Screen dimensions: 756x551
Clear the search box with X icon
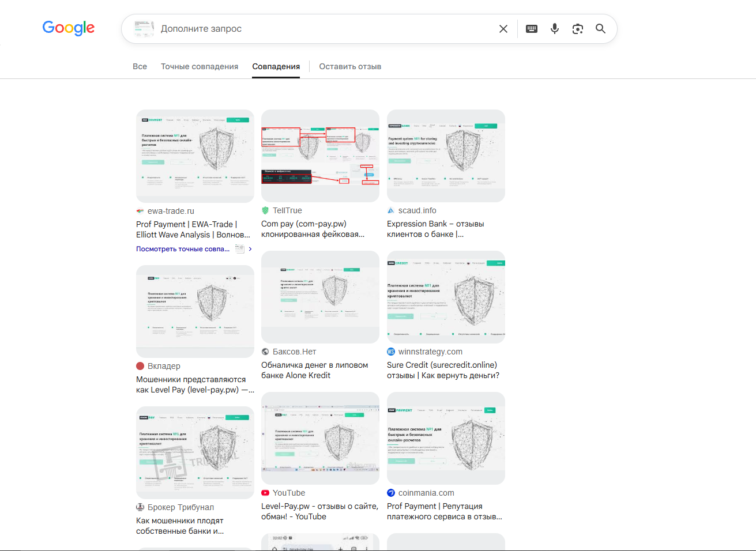[x=503, y=29]
